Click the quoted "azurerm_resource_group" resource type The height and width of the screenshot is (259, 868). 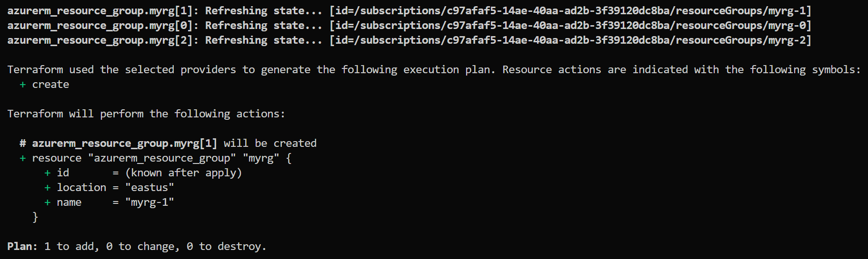coord(162,158)
